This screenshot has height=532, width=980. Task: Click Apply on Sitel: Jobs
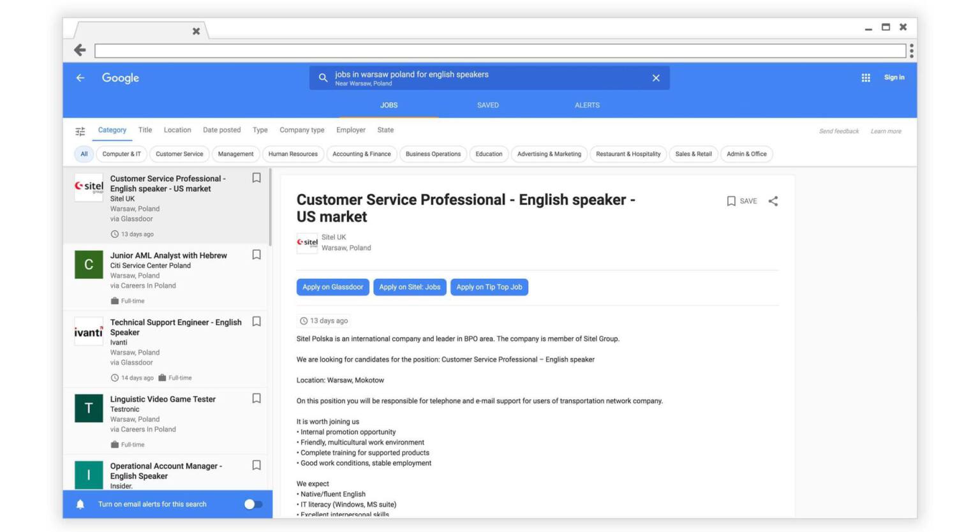410,287
